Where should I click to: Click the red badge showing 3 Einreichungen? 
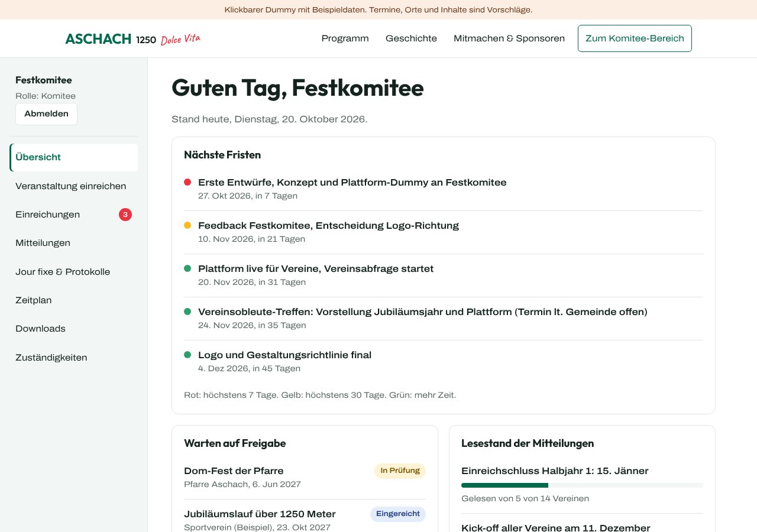pos(125,215)
